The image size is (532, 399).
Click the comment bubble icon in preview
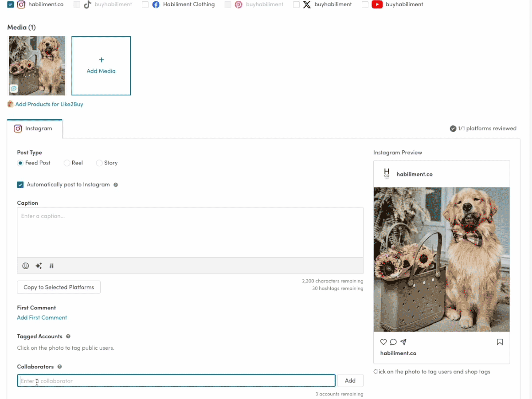[393, 342]
